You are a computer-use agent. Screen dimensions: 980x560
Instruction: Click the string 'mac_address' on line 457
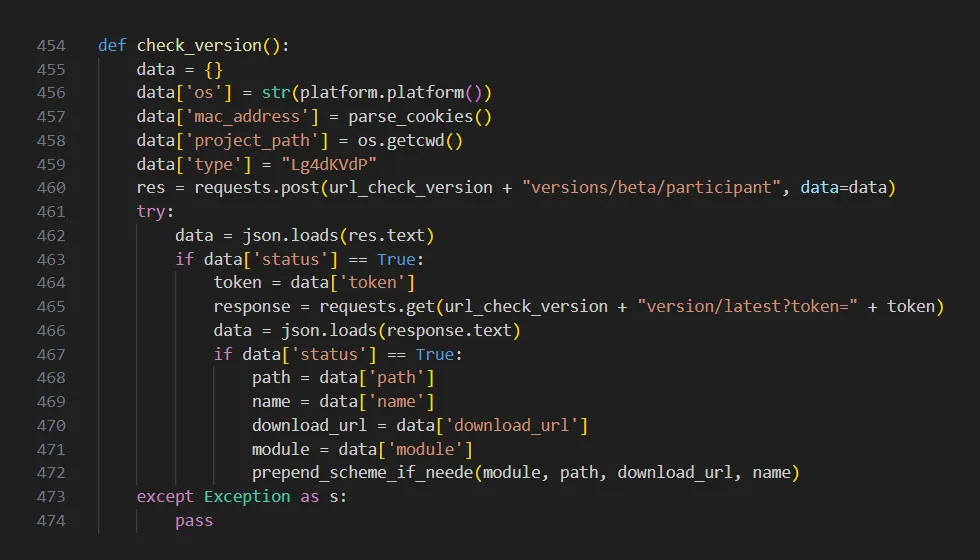247,117
